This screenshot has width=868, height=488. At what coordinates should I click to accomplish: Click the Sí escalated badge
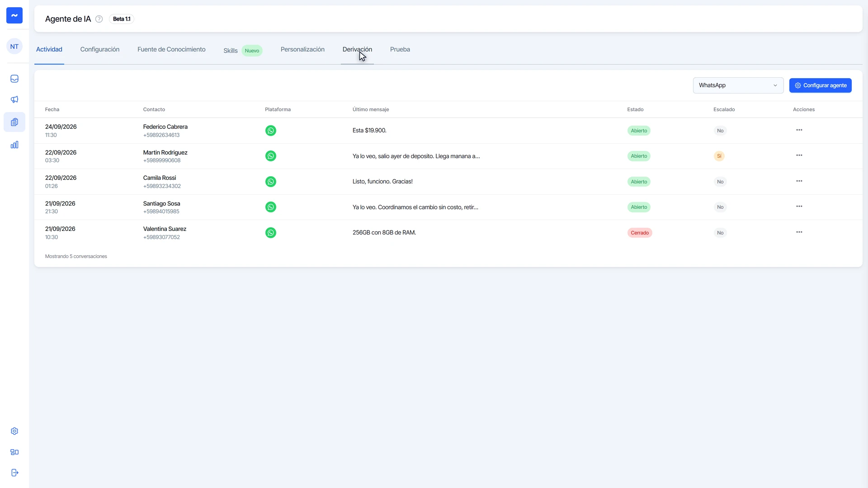[719, 156]
